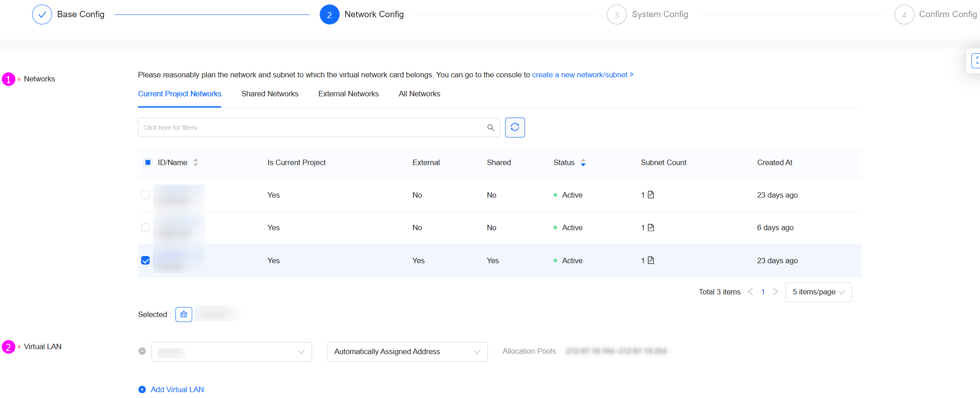Click the Created At column header
The width and height of the screenshot is (980, 398).
(775, 162)
